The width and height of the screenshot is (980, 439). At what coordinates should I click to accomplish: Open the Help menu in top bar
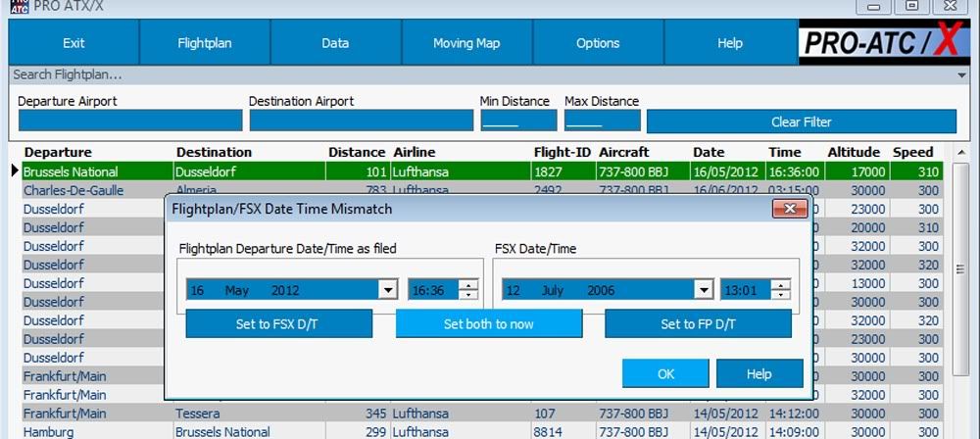pos(729,42)
